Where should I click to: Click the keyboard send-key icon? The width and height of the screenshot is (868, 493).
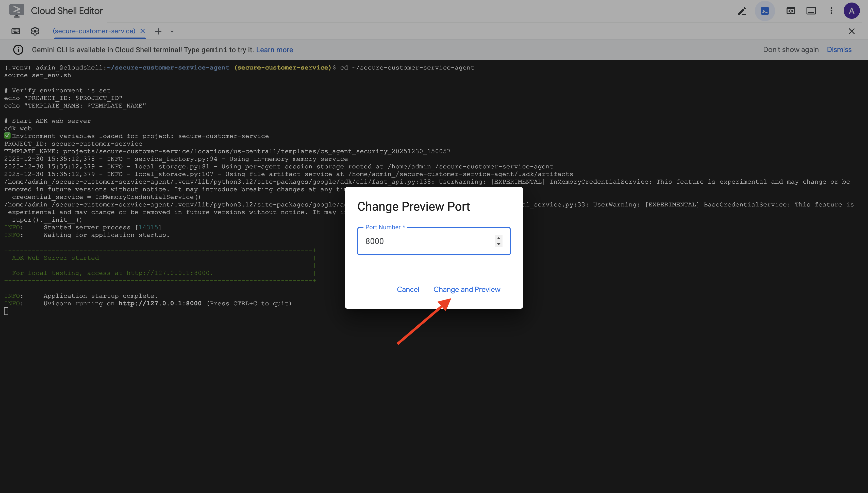point(15,31)
